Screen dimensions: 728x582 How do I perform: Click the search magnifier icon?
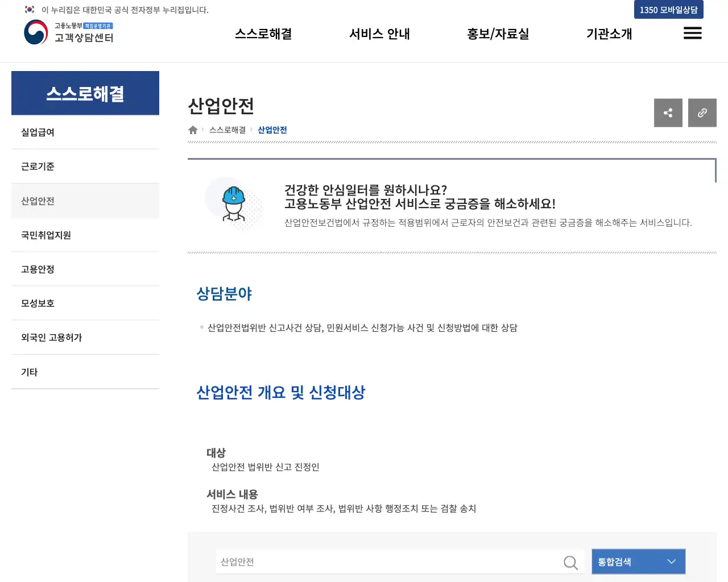pos(570,562)
